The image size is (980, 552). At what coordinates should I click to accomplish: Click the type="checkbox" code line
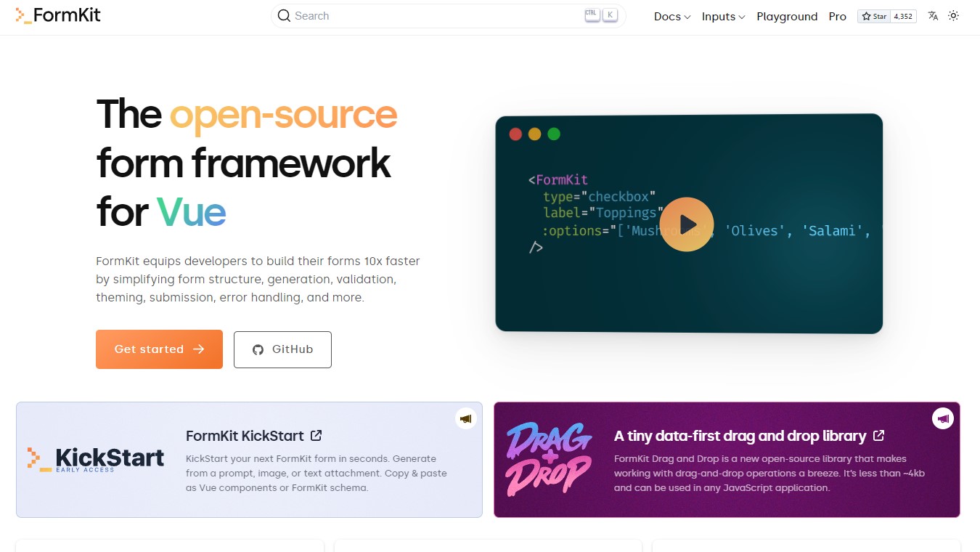[x=600, y=196]
